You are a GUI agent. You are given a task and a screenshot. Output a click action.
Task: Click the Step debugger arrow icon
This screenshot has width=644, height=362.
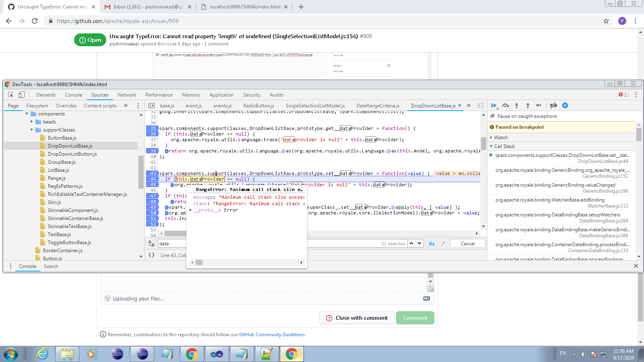point(539,105)
